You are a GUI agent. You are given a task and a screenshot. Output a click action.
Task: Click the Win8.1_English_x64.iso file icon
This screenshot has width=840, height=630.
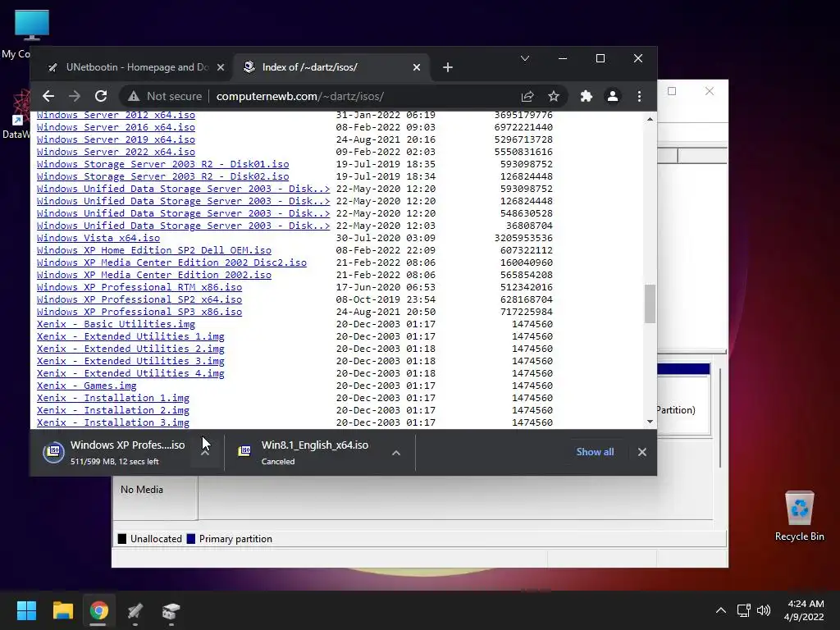244,451
